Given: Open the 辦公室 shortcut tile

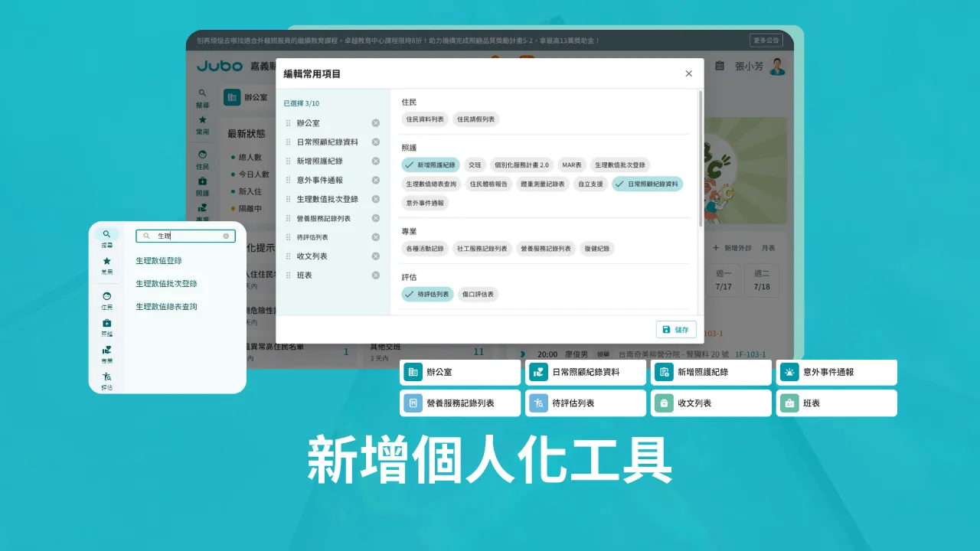Looking at the screenshot, I should tap(460, 372).
